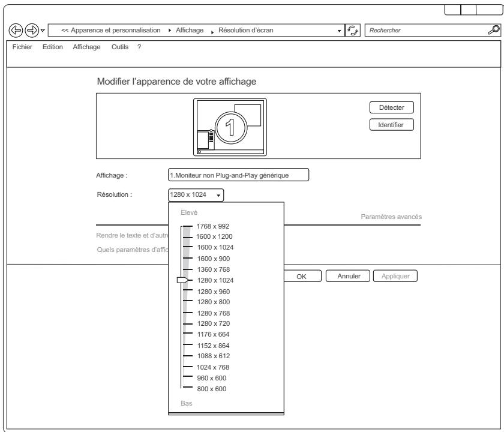The image size is (504, 432).
Task: Select 1152 x 864 resolution
Action: coord(213,346)
